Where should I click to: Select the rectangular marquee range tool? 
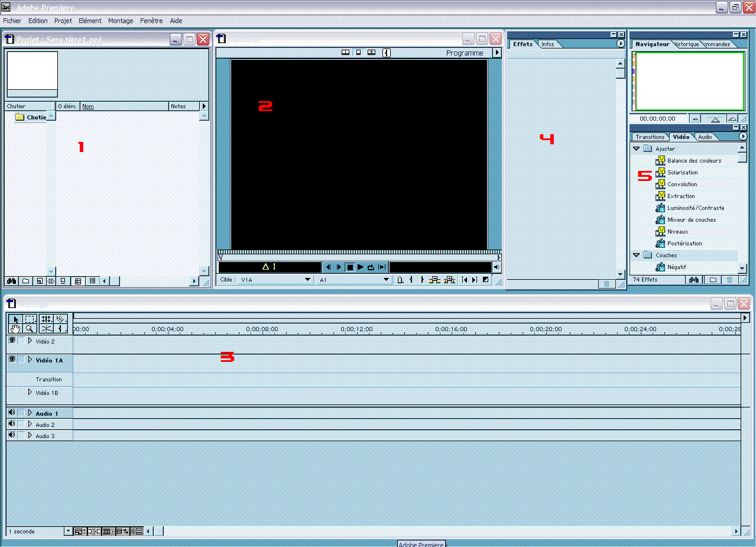point(30,319)
